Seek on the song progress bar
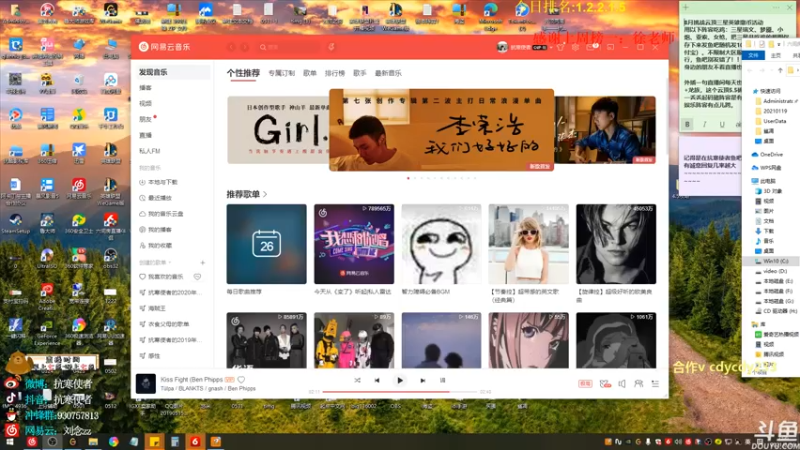This screenshot has height=450, width=800. tap(399, 392)
